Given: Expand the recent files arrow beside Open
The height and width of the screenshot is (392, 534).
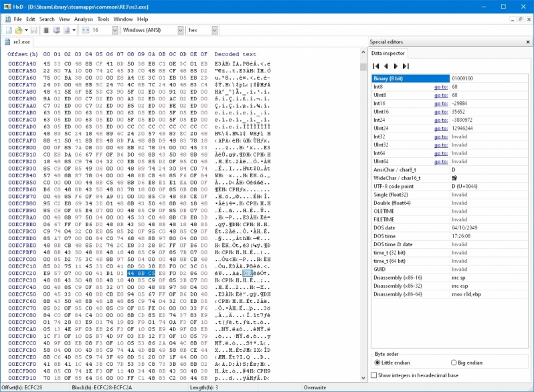Looking at the screenshot, I should coord(26,30).
